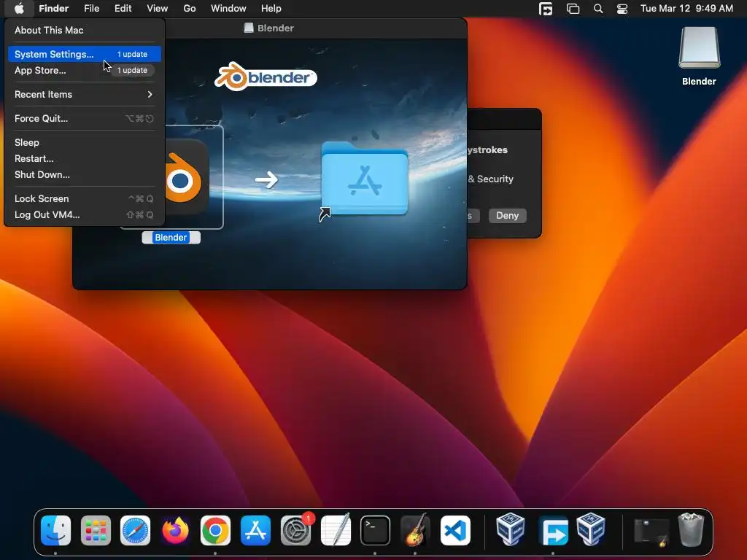Launch Google Chrome from the Dock
The height and width of the screenshot is (560, 747).
pyautogui.click(x=215, y=530)
